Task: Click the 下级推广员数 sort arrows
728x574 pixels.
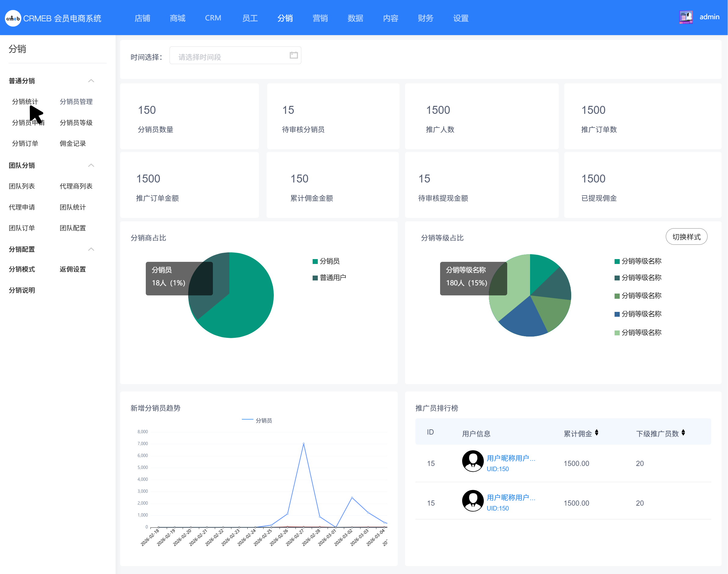Action: 683,433
